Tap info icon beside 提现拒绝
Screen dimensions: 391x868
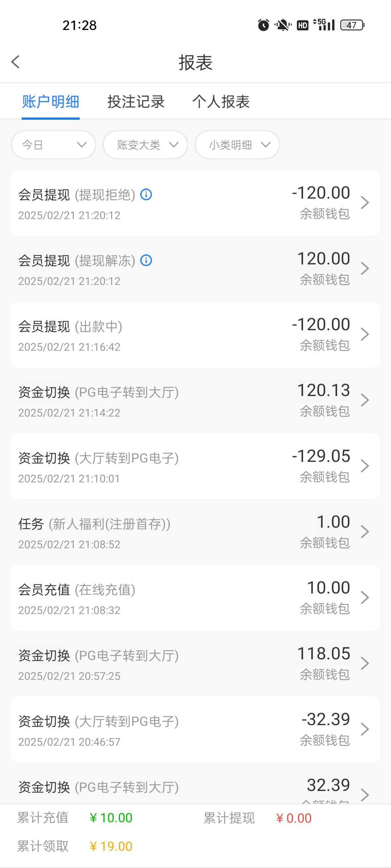[146, 195]
